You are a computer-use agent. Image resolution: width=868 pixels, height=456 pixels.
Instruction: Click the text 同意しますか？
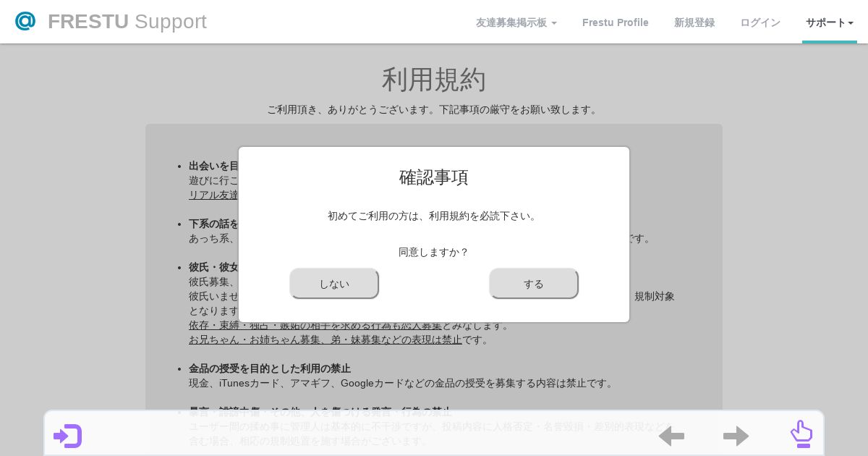click(x=434, y=252)
